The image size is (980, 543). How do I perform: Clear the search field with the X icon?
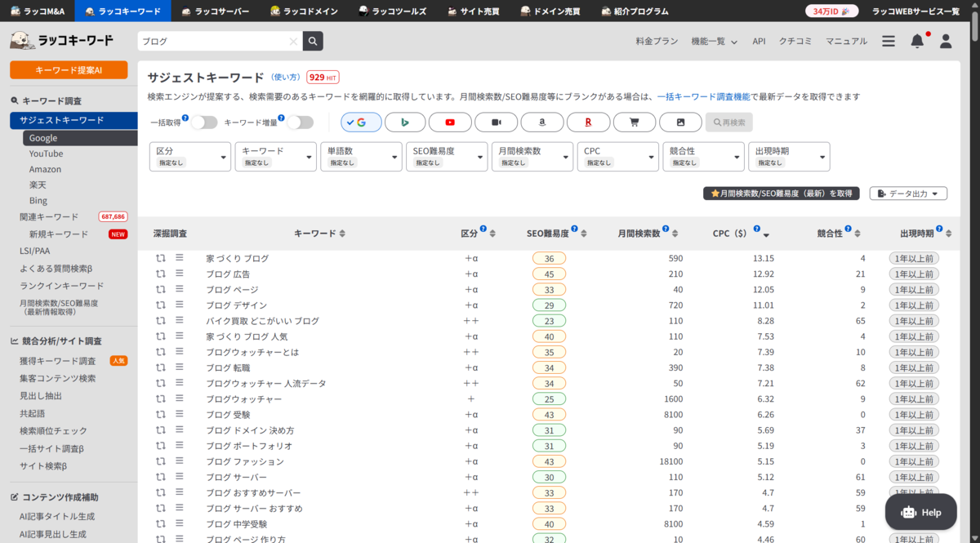pyautogui.click(x=293, y=41)
